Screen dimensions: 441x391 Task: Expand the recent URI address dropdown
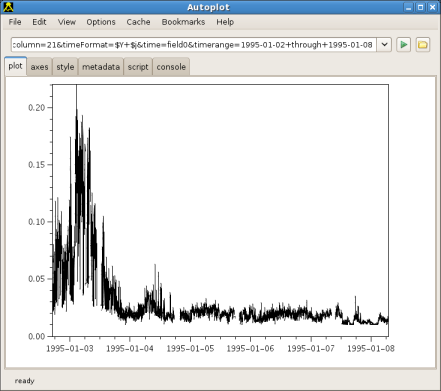384,44
